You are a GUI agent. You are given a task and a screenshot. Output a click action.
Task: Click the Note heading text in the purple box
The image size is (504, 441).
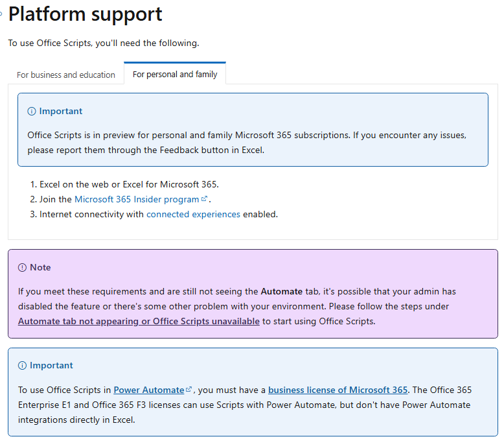40,267
